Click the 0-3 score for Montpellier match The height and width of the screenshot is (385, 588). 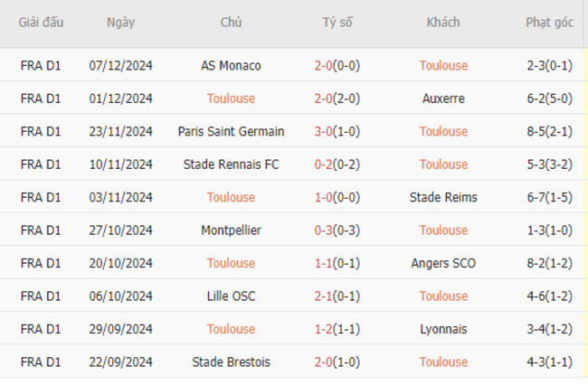click(323, 230)
